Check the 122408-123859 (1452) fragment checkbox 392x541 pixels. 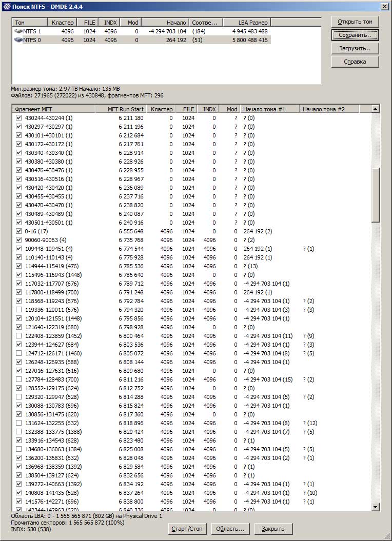tap(18, 336)
